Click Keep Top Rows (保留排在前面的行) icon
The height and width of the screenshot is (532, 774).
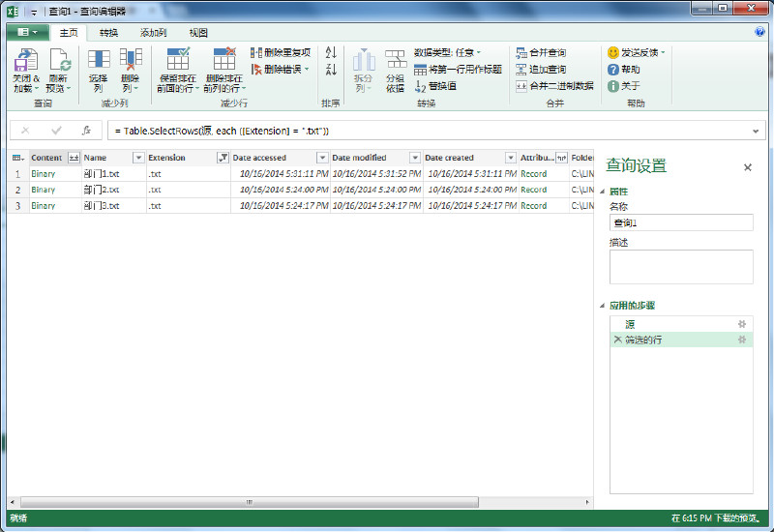pos(178,59)
